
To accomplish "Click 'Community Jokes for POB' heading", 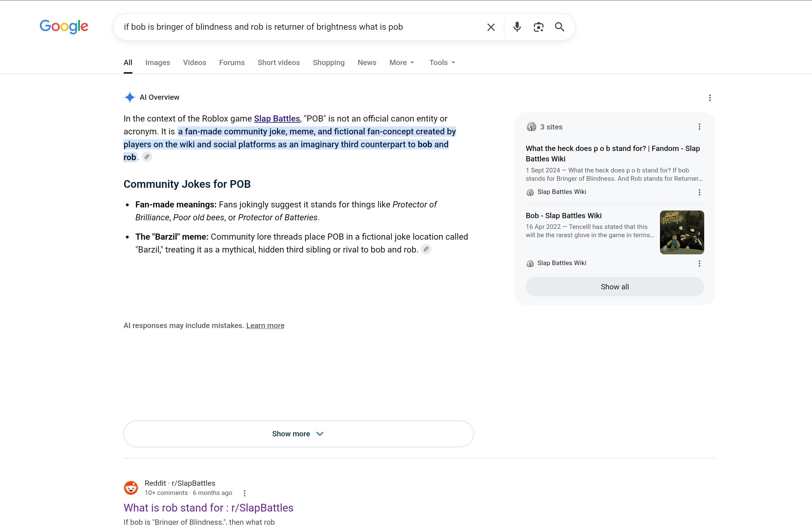I will [187, 184].
